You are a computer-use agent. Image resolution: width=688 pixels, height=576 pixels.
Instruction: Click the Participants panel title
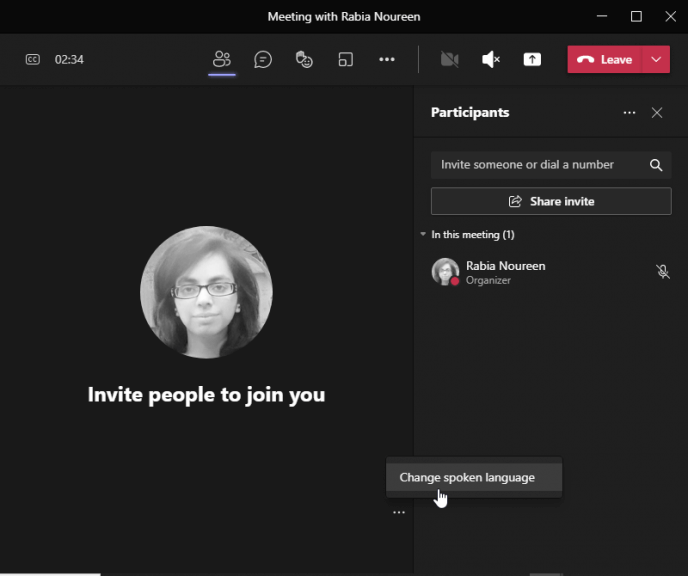(x=470, y=113)
